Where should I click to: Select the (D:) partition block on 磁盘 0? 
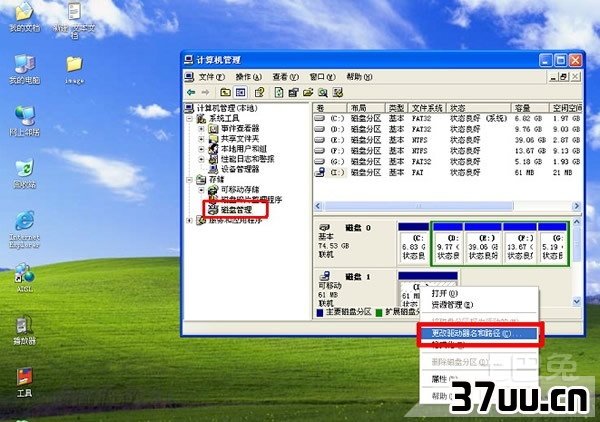tap(448, 243)
